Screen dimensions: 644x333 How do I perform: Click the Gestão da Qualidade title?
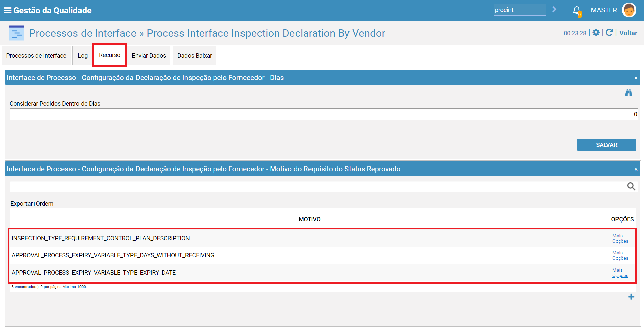tap(52, 10)
